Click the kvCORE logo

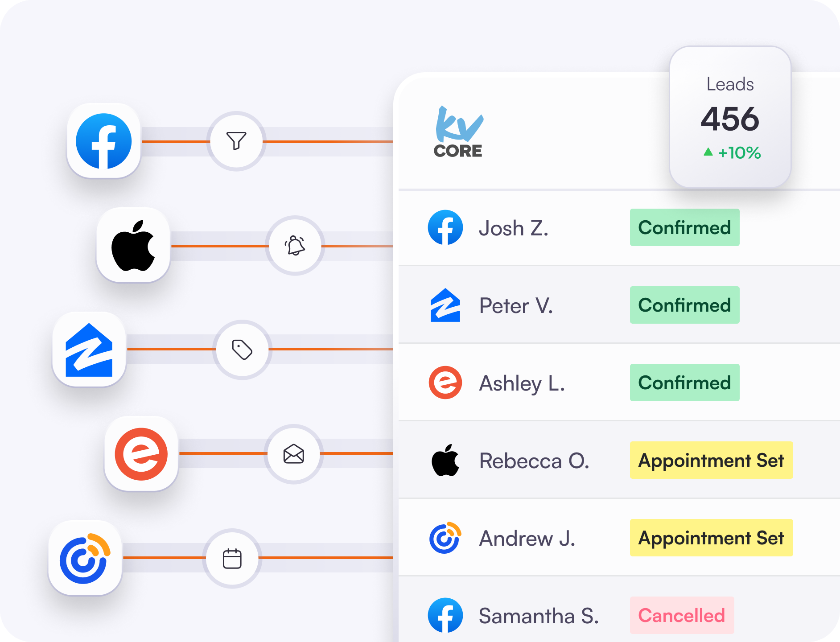[x=459, y=132]
